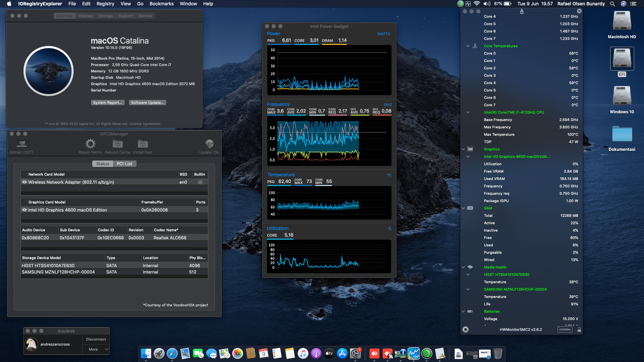The width and height of the screenshot is (644, 362).
Task: Select the Extract DSDT tool in DPCIManager
Action: 21,143
